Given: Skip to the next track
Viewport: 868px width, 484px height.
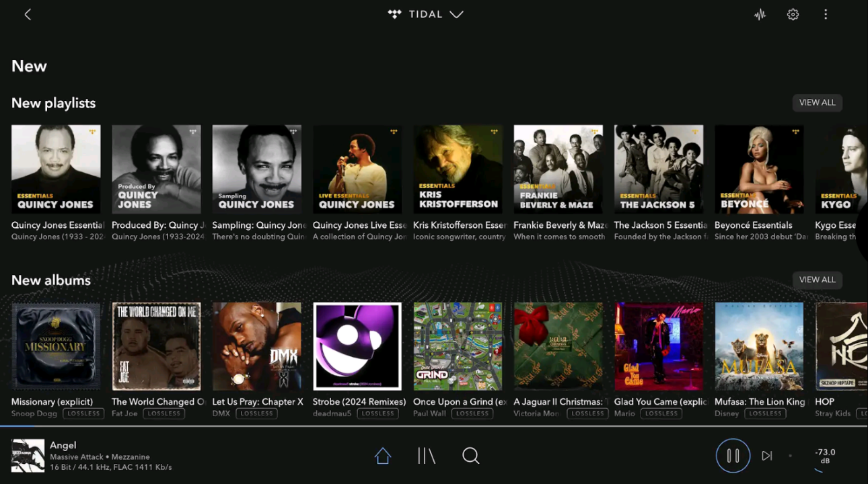Looking at the screenshot, I should (x=767, y=456).
